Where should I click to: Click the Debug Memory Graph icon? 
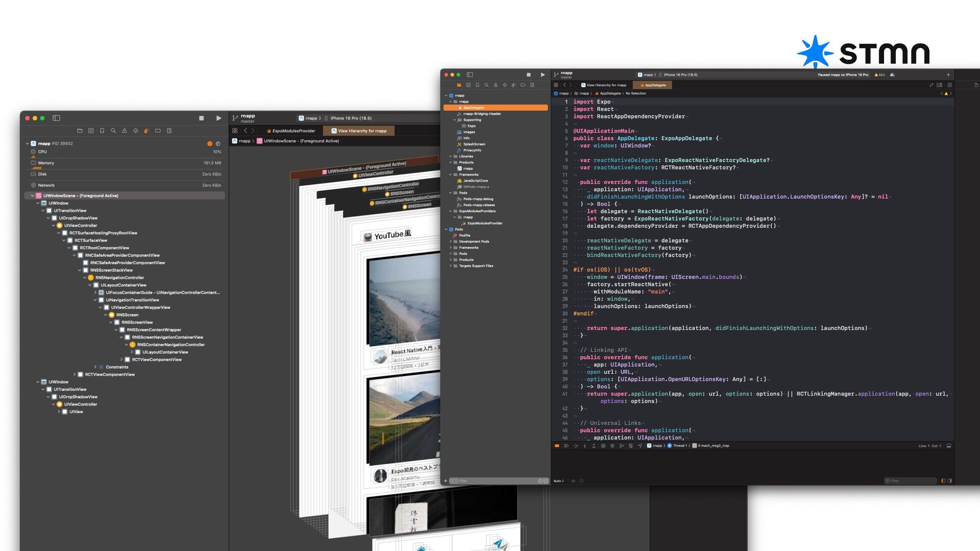tap(621, 446)
